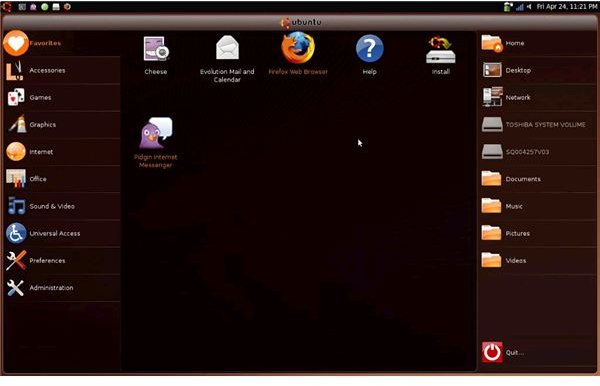This screenshot has width=600, height=386.
Task: Open the Documents folder
Action: pos(538,179)
